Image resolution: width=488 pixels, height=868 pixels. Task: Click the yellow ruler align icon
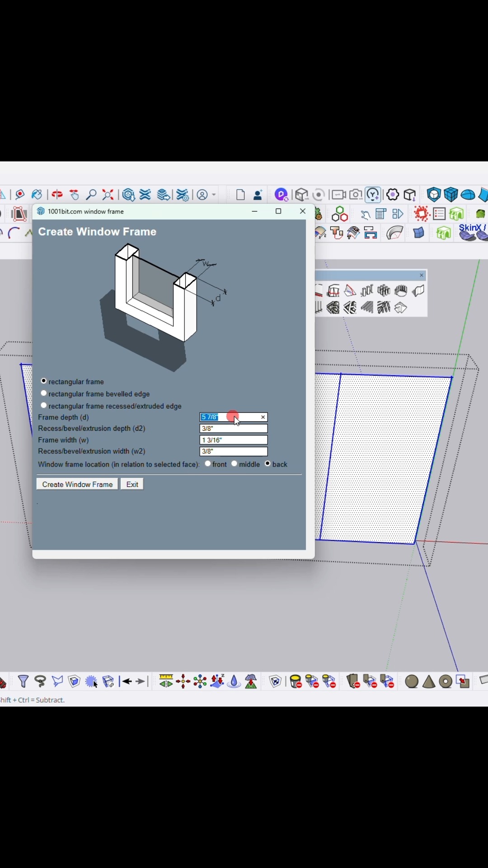pyautogui.click(x=166, y=681)
